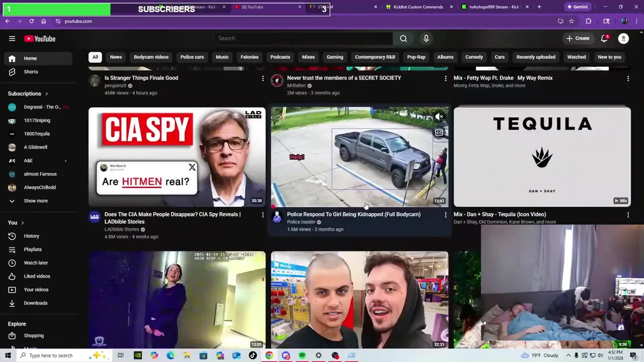Switch to hohohope999 Stream tab
The height and width of the screenshot is (362, 644).
pyautogui.click(x=494, y=7)
